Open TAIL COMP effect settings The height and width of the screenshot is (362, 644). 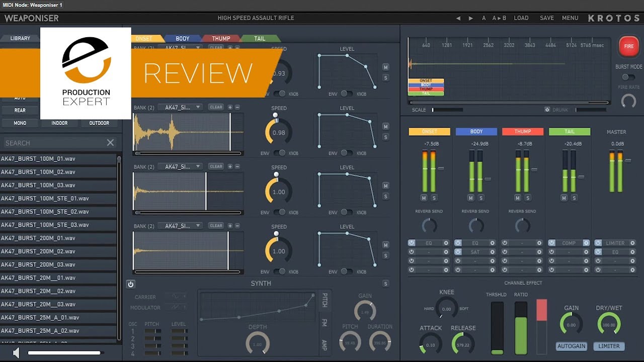586,243
